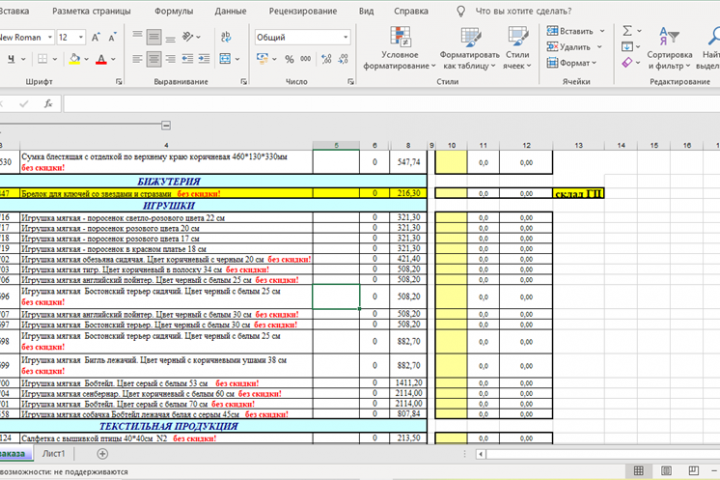
Task: Click the Wrap Text icon
Action: click(226, 37)
